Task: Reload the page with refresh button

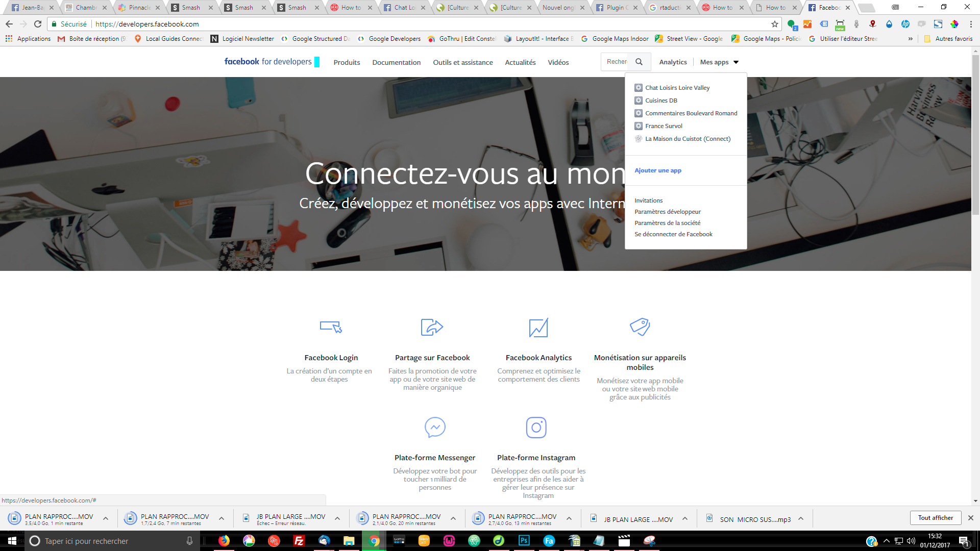Action: point(38,24)
